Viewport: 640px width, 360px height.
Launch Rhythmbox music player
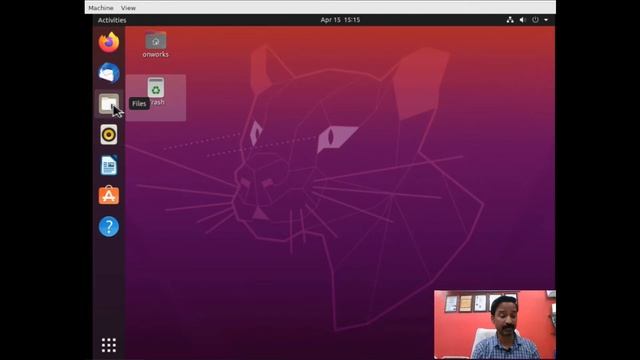[x=109, y=134]
